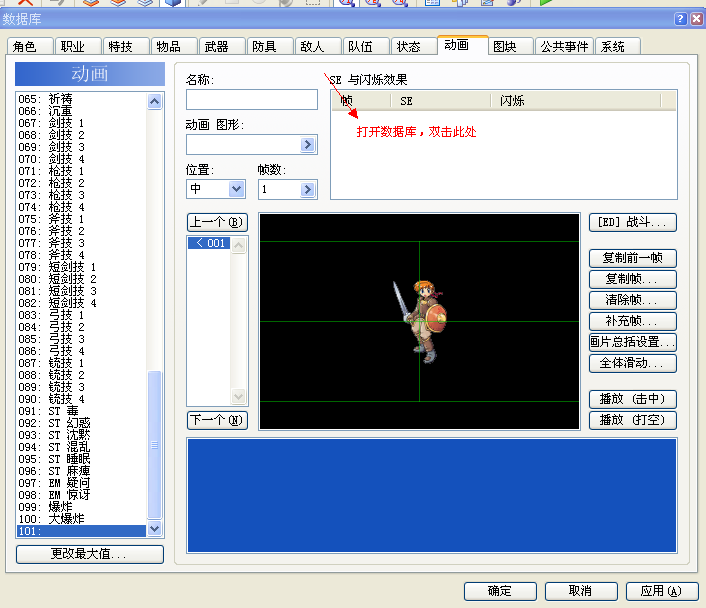706x608 pixels.
Task: Play animation with 播放 (打空)
Action: [633, 420]
